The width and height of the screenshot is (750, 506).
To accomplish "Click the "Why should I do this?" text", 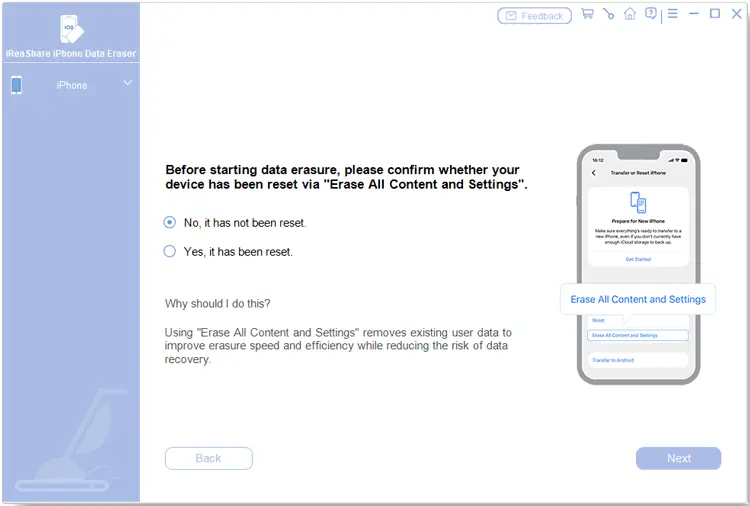I will tap(218, 304).
